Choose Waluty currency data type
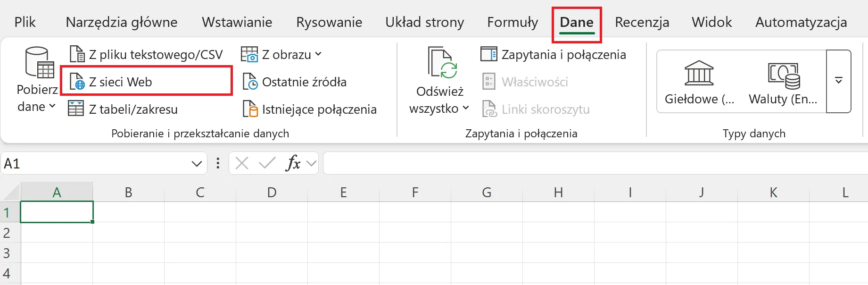 coord(783,82)
